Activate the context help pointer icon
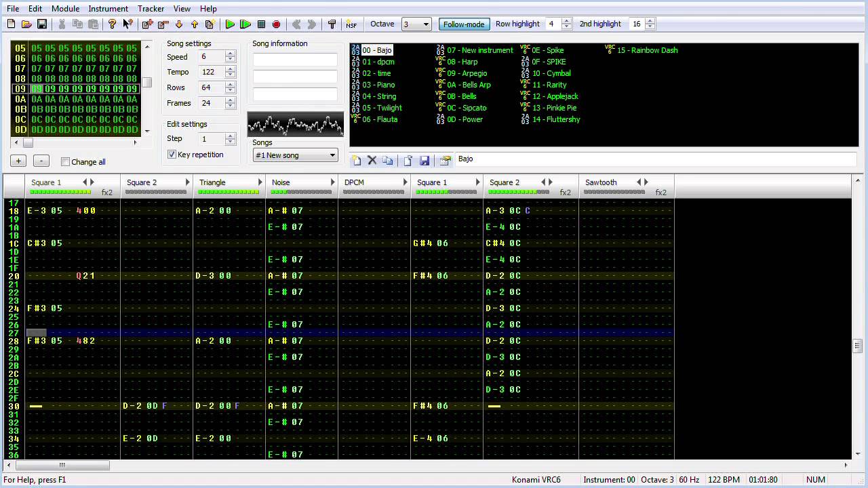Screen dimensions: 868x488 pyautogui.click(x=127, y=24)
